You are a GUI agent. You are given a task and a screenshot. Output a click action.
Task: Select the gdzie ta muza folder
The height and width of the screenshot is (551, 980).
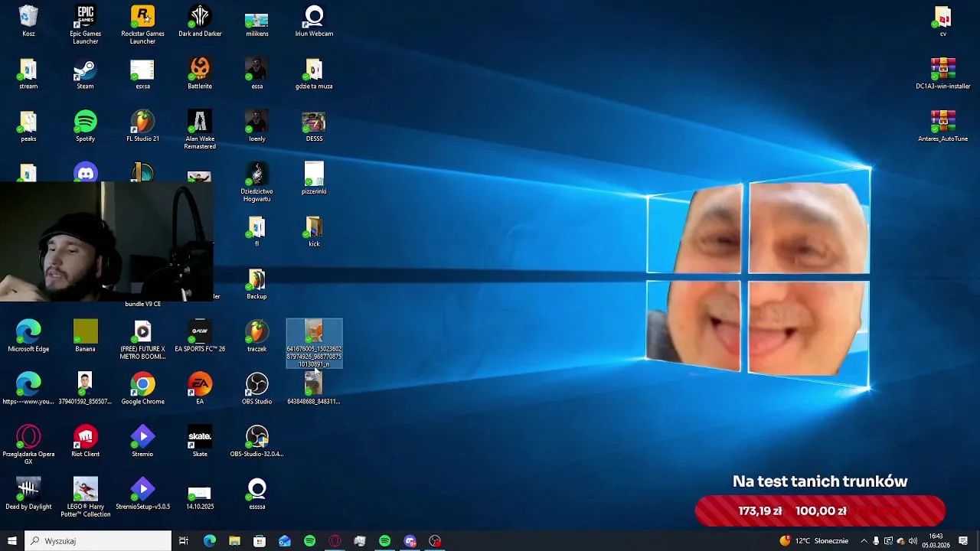pos(314,74)
